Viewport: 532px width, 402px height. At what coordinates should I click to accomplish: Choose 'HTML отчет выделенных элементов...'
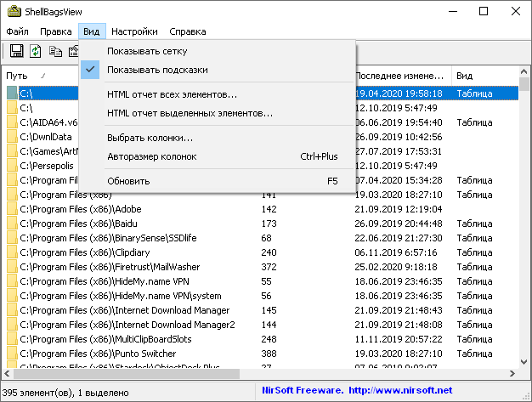tap(218, 113)
